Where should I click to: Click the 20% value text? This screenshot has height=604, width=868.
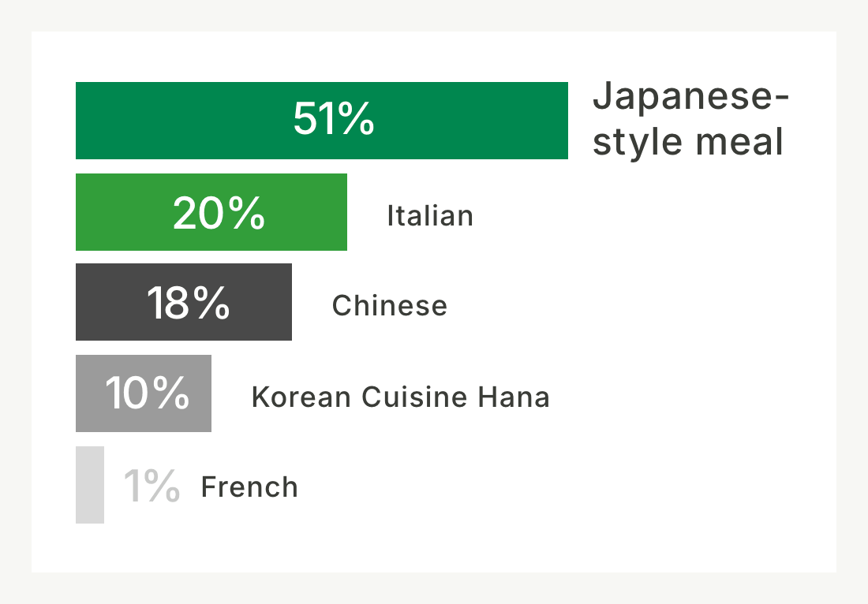[x=219, y=213]
